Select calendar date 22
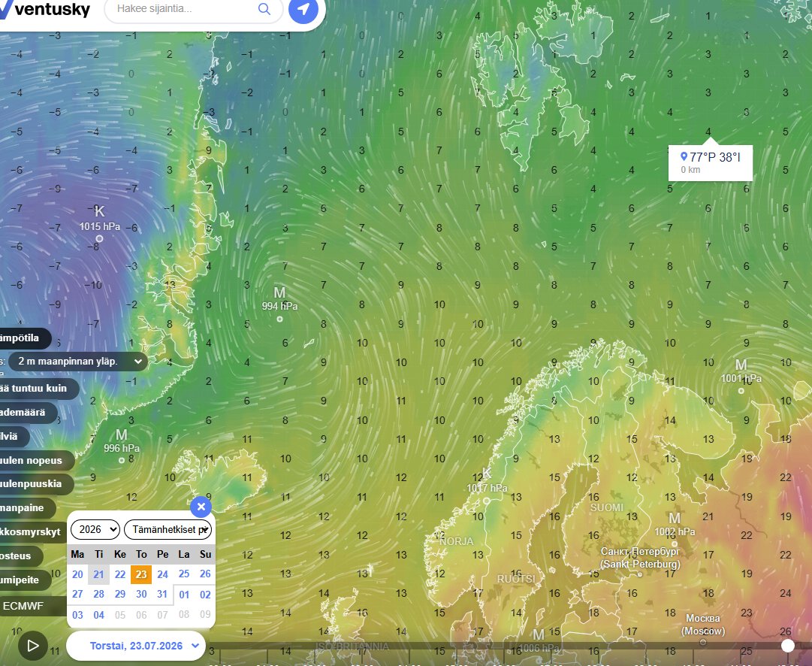Image resolution: width=812 pixels, height=666 pixels. pyautogui.click(x=120, y=574)
